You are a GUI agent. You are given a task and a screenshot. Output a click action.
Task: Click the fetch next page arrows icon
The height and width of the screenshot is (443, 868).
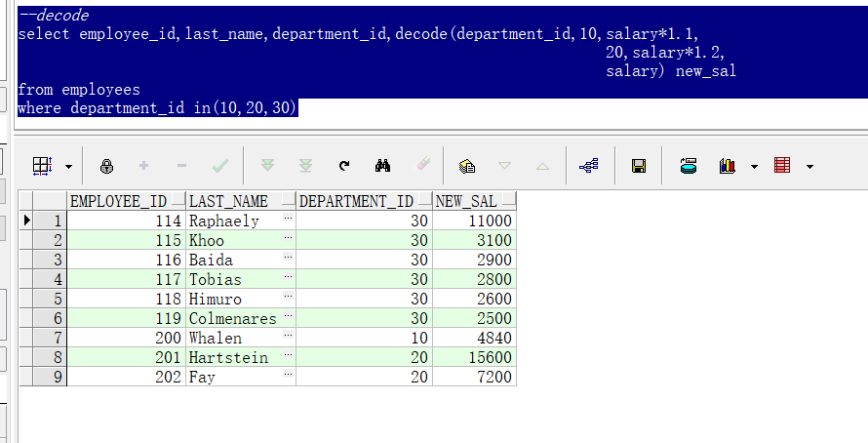pos(267,165)
